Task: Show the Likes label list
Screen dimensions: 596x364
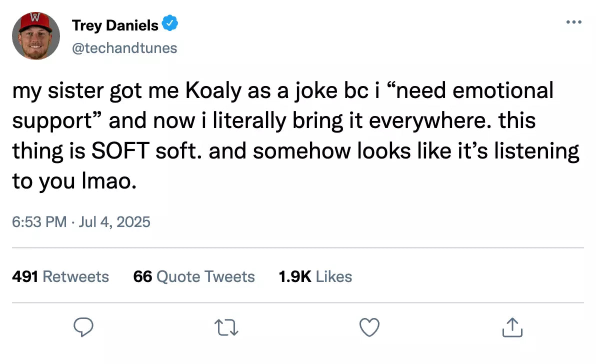Action: click(x=334, y=276)
